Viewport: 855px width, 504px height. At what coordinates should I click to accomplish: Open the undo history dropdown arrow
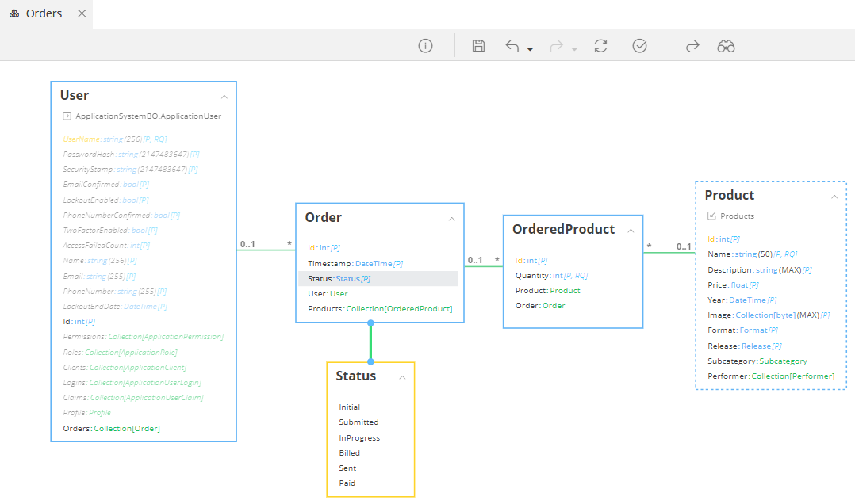pos(531,49)
